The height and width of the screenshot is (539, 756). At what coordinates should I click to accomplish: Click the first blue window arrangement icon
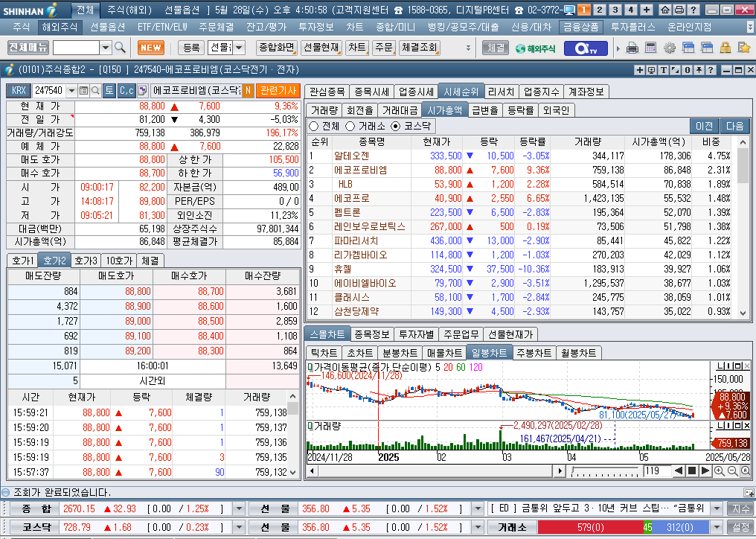click(688, 48)
